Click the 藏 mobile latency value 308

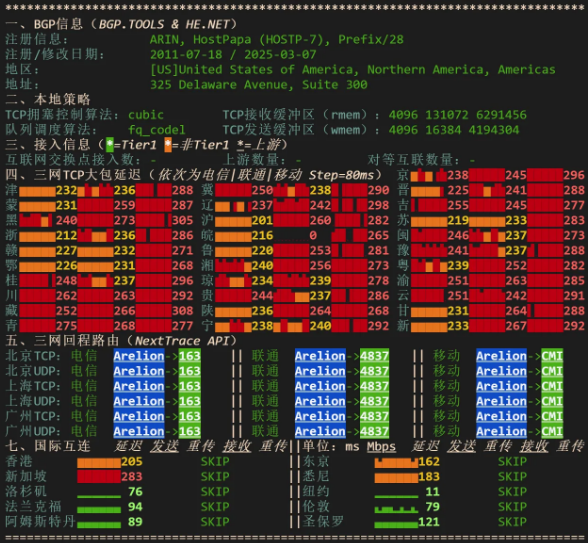point(183,310)
